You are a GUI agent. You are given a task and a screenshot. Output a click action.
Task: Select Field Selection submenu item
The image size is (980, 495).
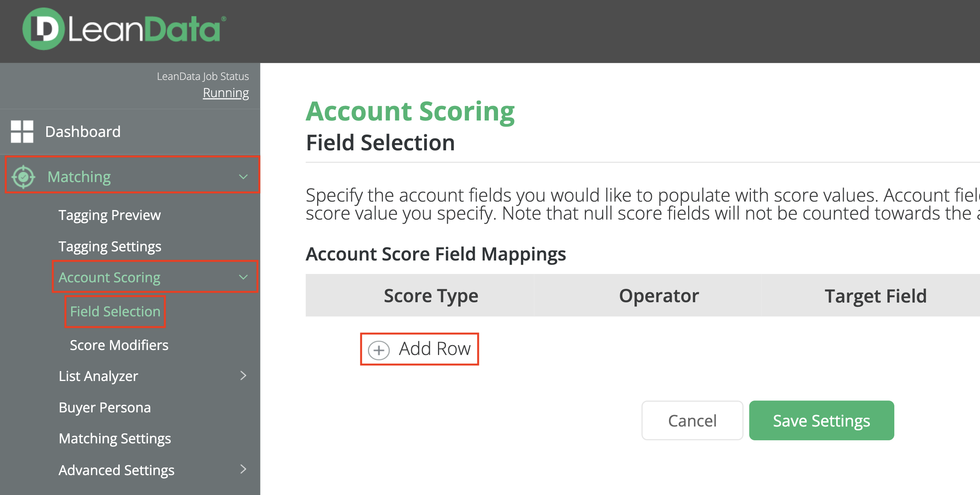coord(115,311)
